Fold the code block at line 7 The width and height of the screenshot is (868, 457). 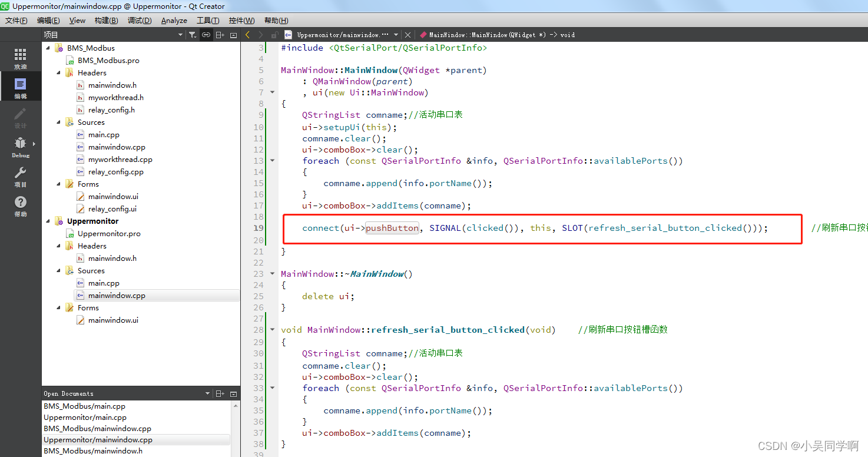272,92
